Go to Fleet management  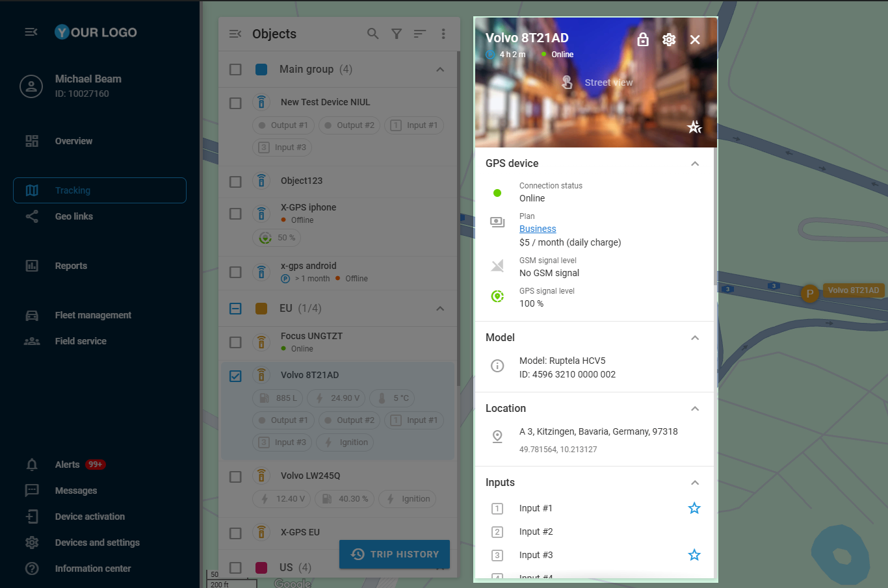pos(93,315)
